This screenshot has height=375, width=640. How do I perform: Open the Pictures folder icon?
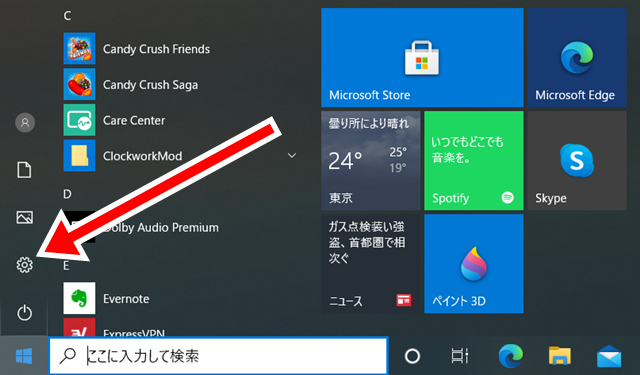click(24, 217)
